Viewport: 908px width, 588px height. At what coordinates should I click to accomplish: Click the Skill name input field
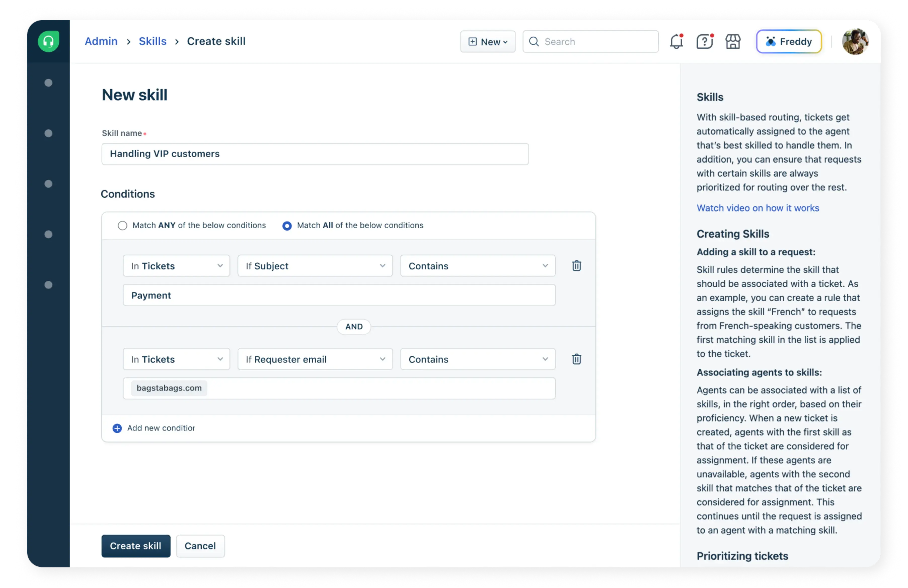point(315,154)
